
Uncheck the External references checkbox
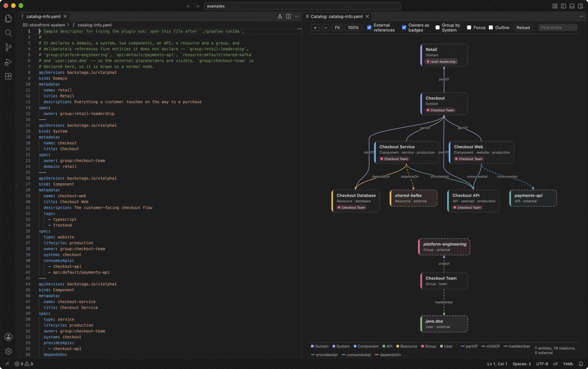[x=369, y=28]
